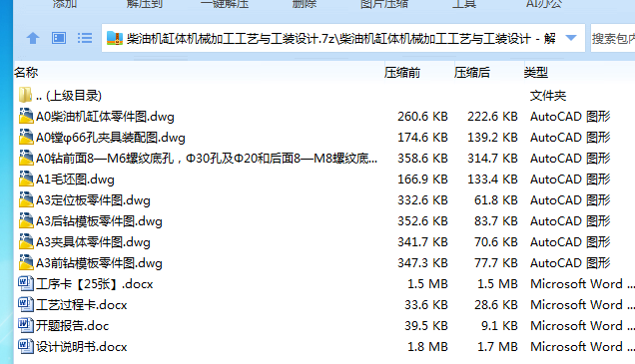The image size is (635, 364).
Task: Sort by the 类型 column header
Action: tap(535, 73)
